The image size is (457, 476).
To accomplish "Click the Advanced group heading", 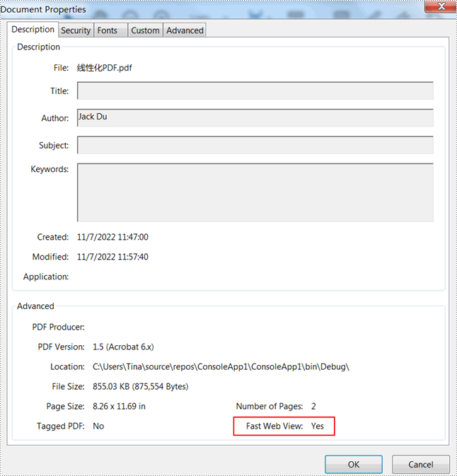I will (35, 306).
